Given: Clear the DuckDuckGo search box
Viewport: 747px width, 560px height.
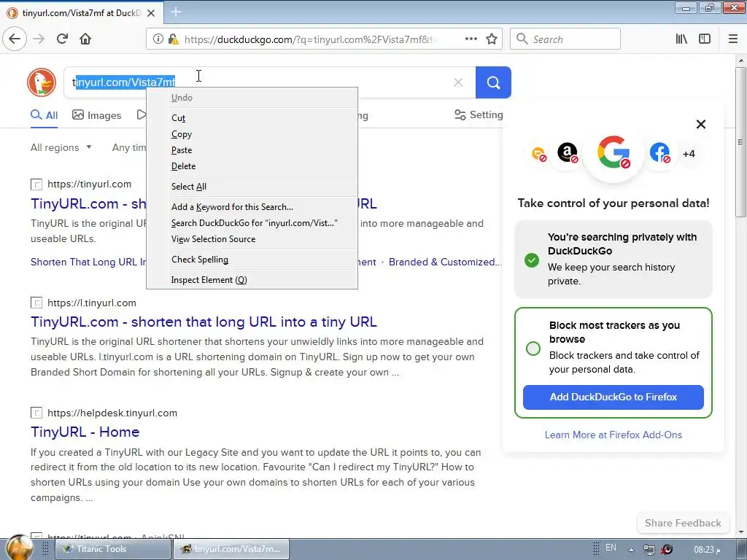Looking at the screenshot, I should (x=458, y=82).
